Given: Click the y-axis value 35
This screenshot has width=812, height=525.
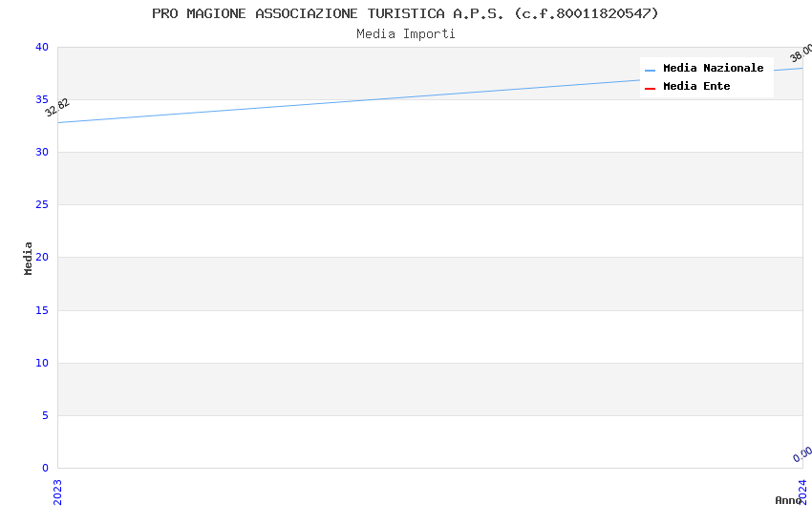Looking at the screenshot, I should [x=42, y=99].
